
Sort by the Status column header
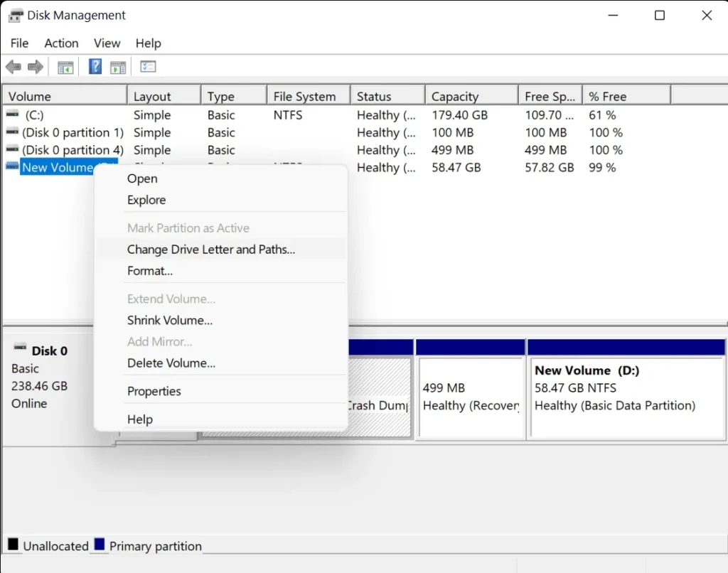point(388,96)
